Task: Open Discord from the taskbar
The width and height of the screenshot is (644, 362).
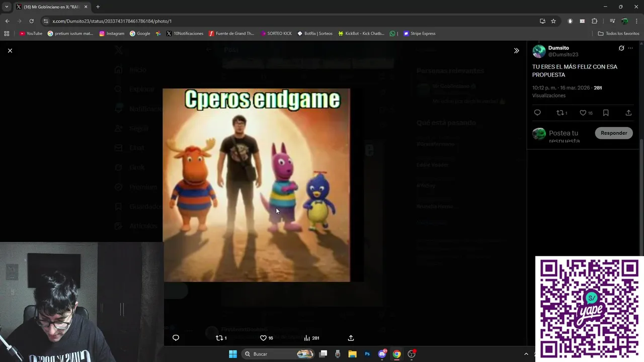Action: pyautogui.click(x=382, y=354)
